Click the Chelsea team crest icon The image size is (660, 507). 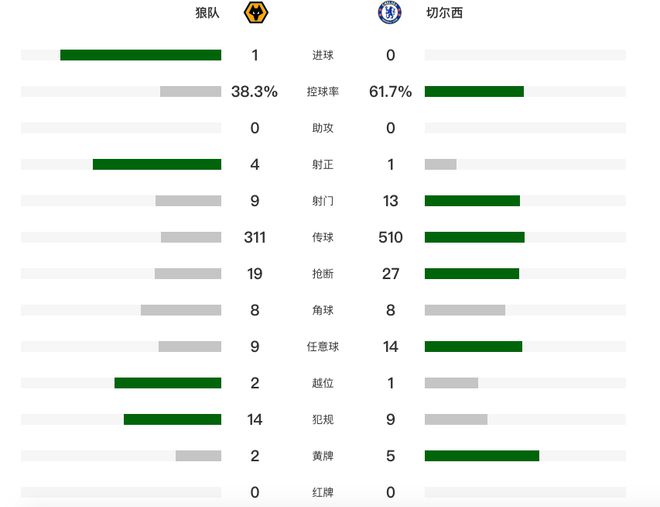click(x=390, y=14)
